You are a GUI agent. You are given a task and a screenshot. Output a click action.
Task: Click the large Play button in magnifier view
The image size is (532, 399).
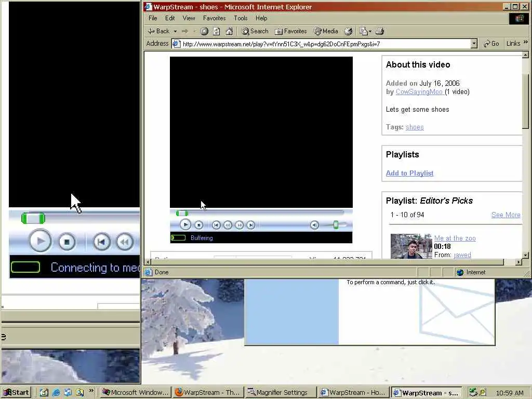(x=41, y=241)
